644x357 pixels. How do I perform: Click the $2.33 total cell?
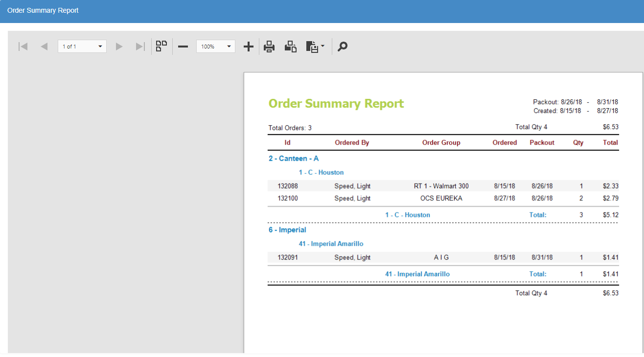coord(611,186)
